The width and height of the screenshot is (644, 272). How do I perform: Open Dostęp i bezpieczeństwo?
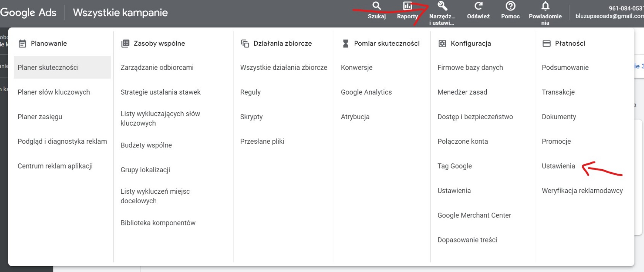[475, 117]
